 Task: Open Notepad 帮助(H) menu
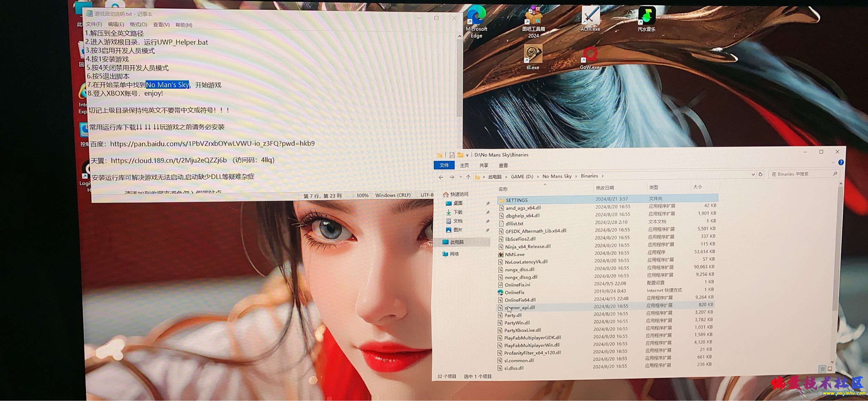tap(184, 25)
